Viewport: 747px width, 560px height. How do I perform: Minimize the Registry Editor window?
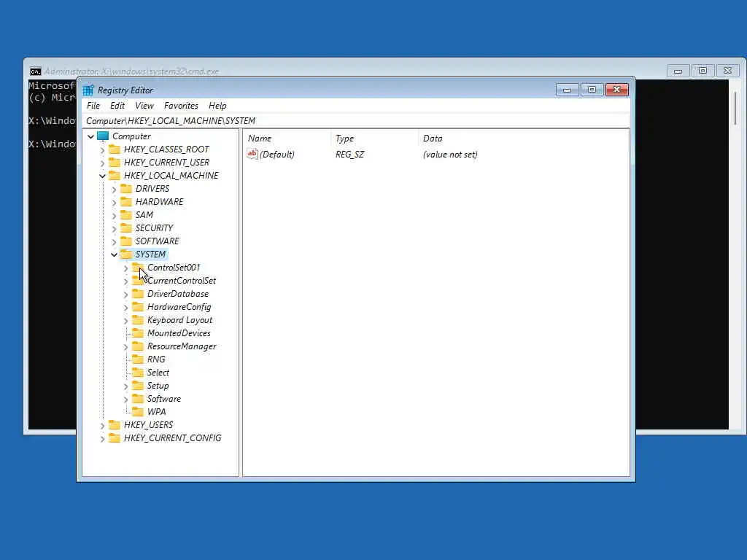[x=567, y=90]
